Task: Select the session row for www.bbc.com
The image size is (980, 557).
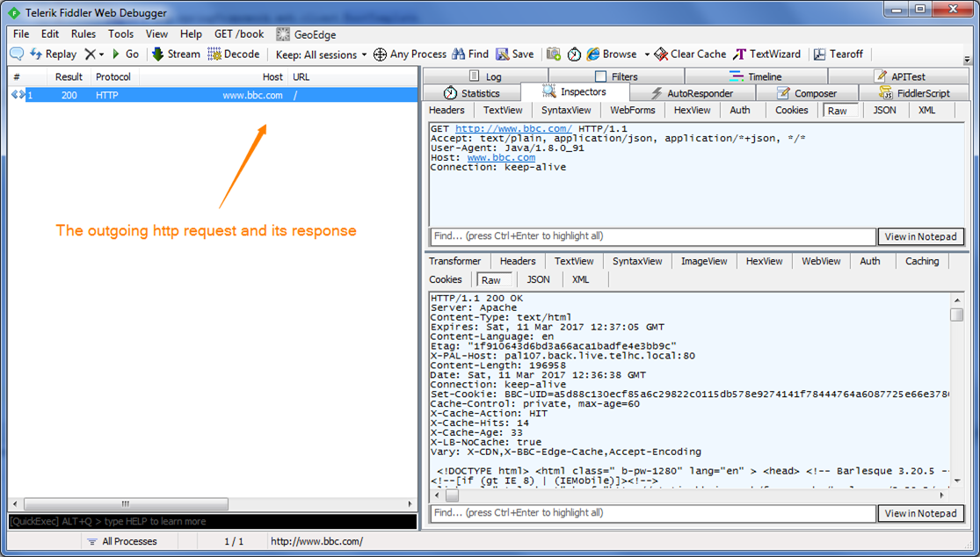Action: (x=213, y=95)
